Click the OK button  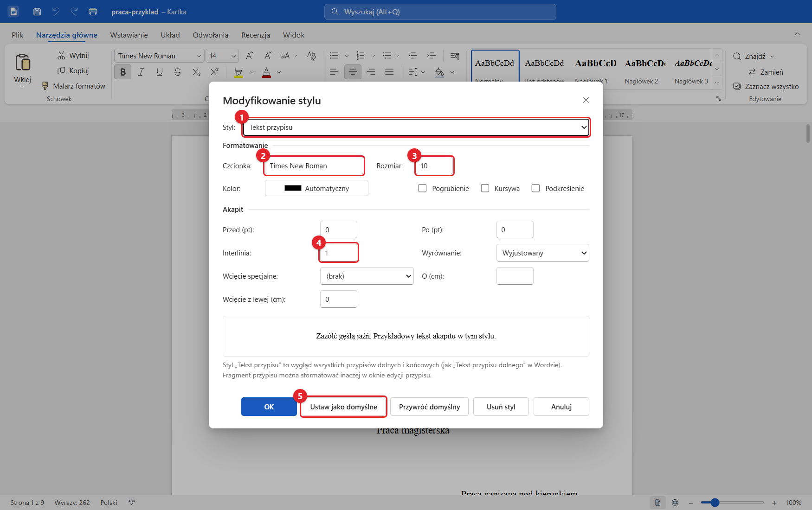pos(269,407)
